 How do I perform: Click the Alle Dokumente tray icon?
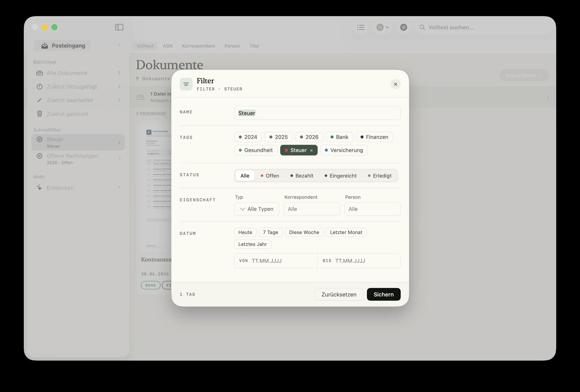(x=39, y=73)
